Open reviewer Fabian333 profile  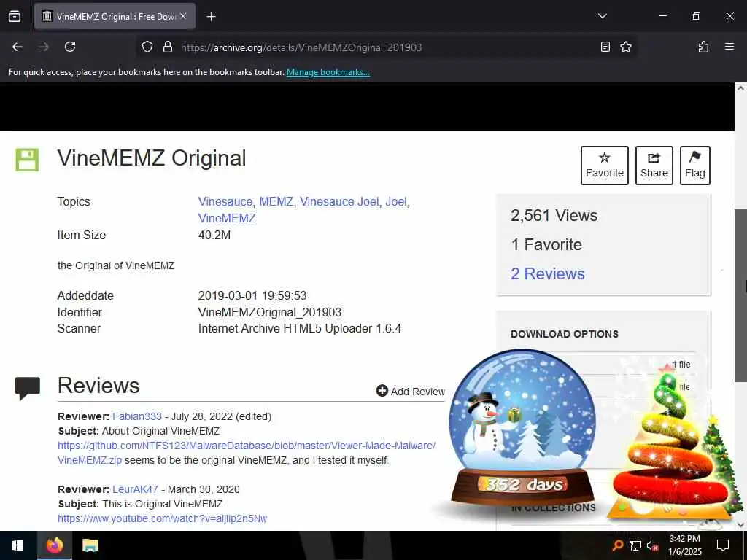point(136,416)
